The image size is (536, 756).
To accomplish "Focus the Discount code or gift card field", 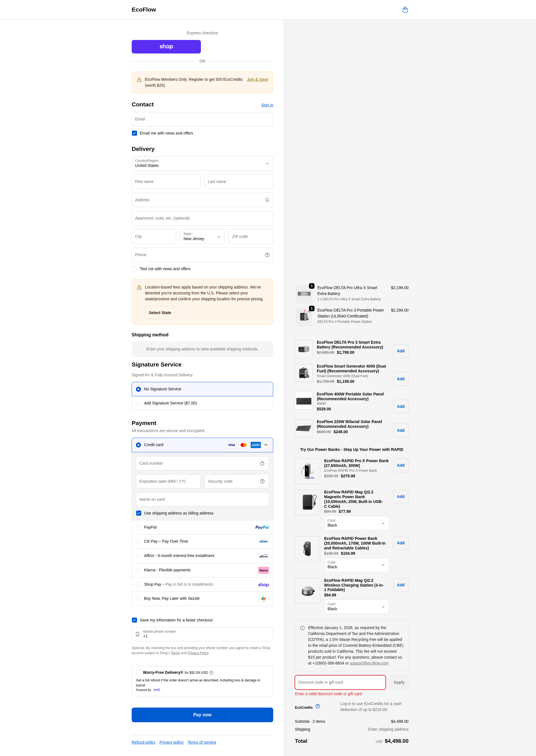I will click(x=340, y=682).
